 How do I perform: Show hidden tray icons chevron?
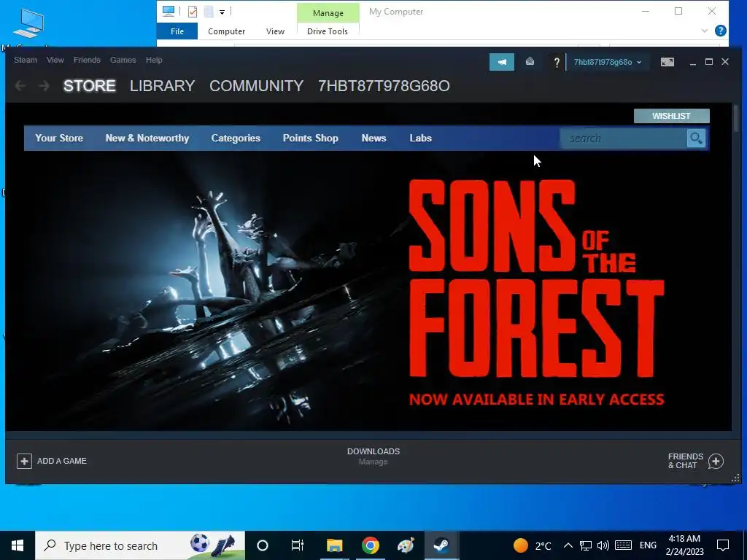pyautogui.click(x=568, y=545)
